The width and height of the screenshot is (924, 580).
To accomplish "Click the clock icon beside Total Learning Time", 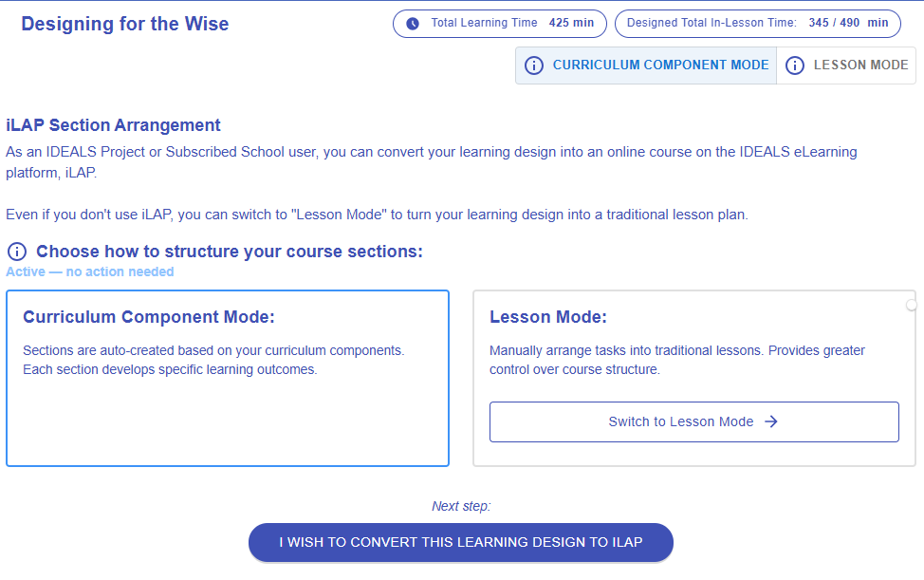I will coord(413,24).
